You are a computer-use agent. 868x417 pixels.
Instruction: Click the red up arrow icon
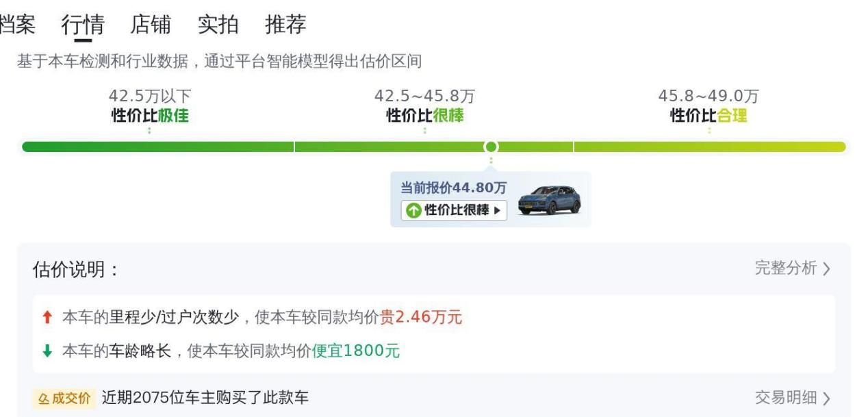pos(47,317)
